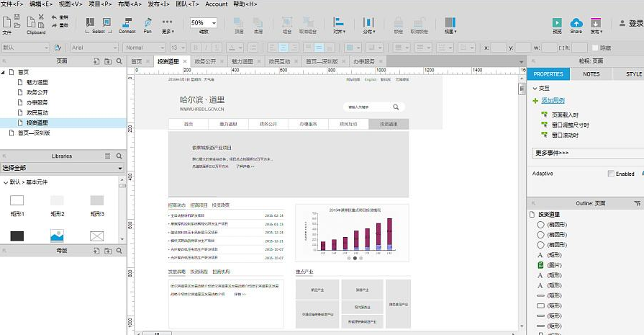The width and height of the screenshot is (644, 335).
Task: Click the add folder icon in Masters panel
Action: [x=107, y=251]
